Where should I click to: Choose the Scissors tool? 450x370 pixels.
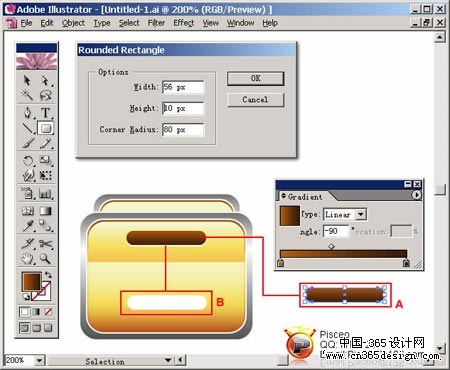pos(46,244)
